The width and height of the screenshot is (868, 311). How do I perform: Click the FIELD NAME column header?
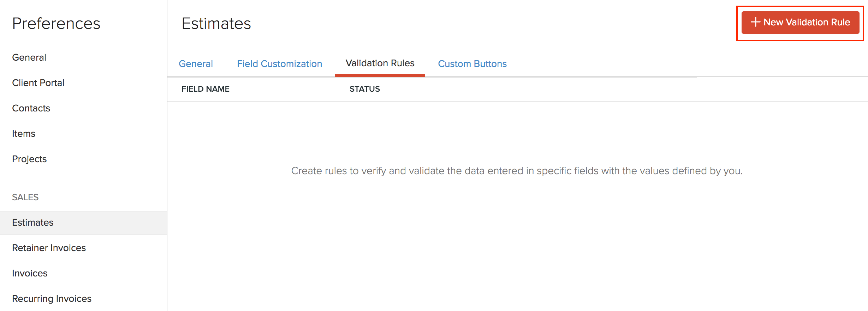pyautogui.click(x=205, y=89)
